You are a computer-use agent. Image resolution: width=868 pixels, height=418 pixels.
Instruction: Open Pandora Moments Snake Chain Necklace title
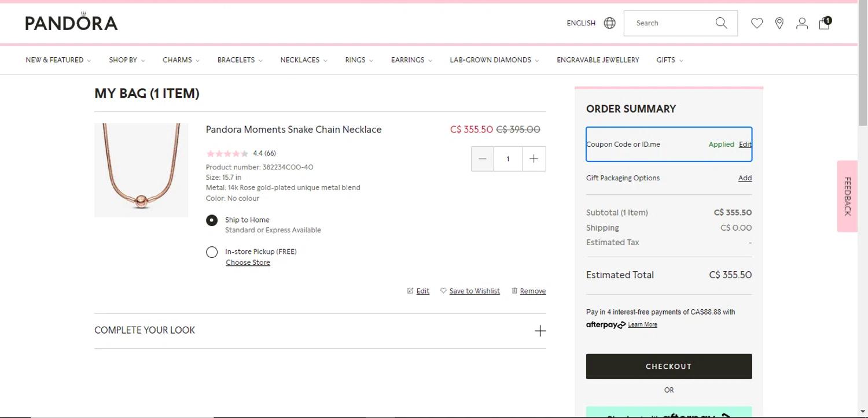[293, 130]
